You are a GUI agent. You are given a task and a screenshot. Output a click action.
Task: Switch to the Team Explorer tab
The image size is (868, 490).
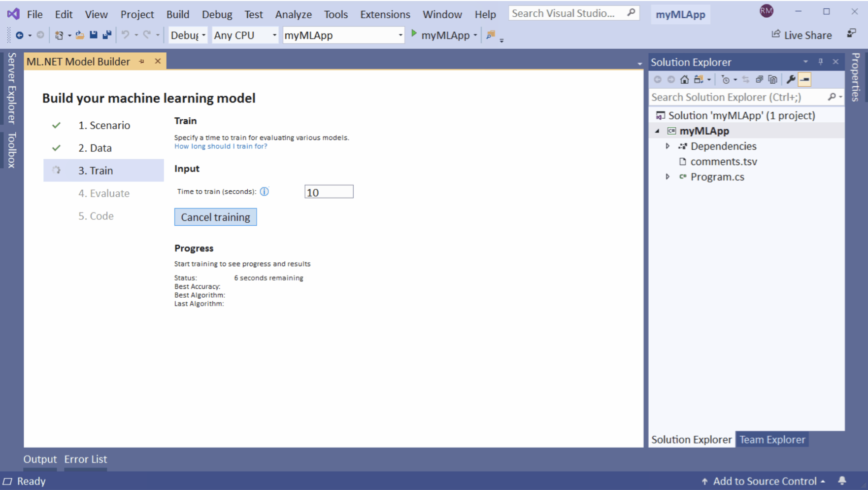772,439
